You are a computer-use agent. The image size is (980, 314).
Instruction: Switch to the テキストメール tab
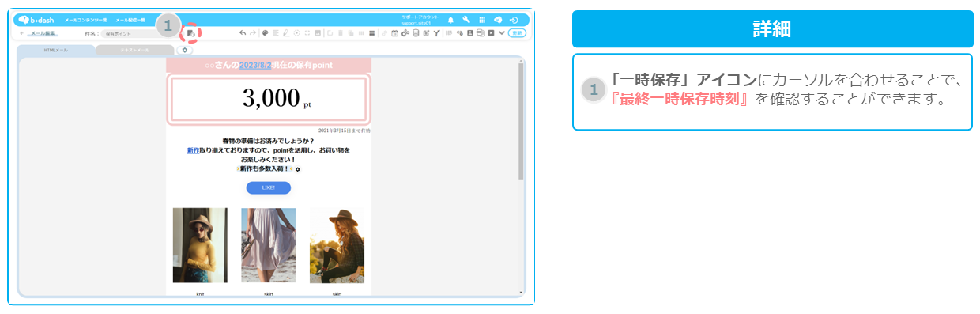tap(134, 50)
